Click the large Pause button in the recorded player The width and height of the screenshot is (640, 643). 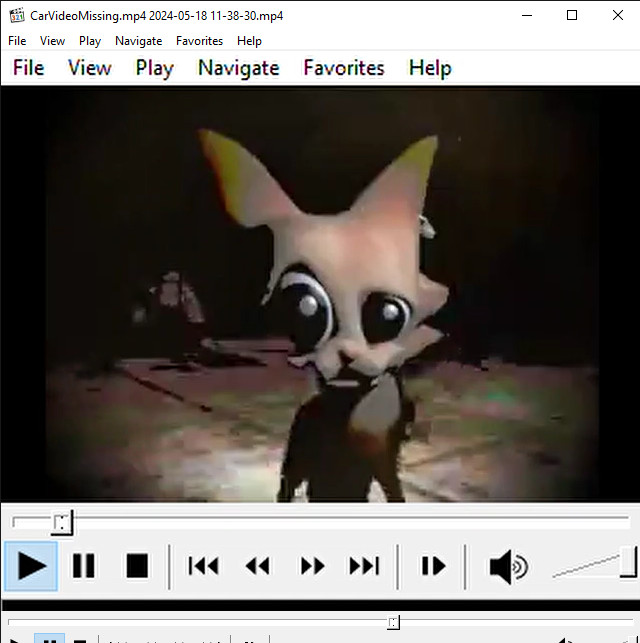[84, 566]
